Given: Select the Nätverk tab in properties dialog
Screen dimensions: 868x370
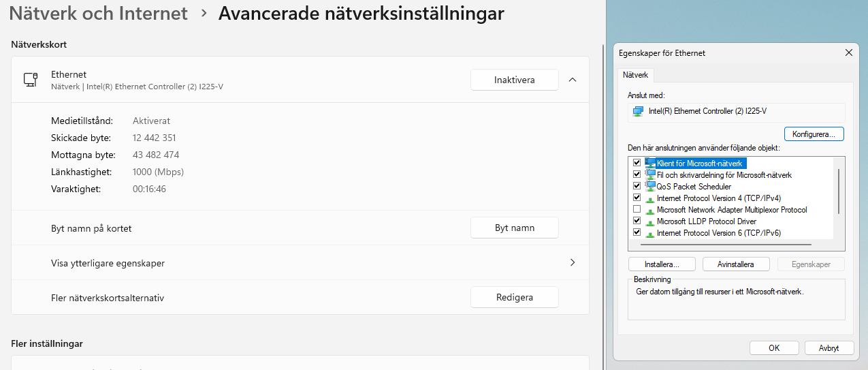Looking at the screenshot, I should coord(636,75).
